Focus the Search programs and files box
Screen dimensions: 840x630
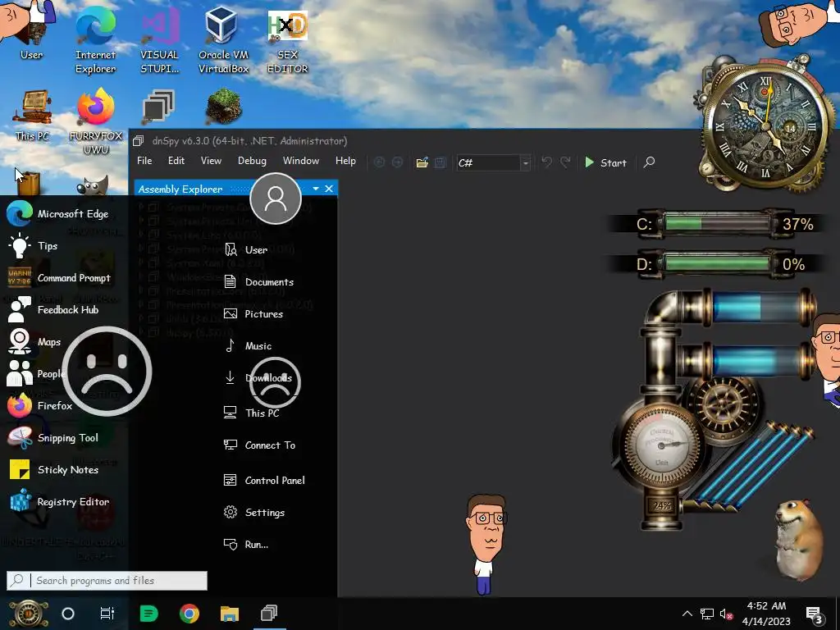click(107, 581)
